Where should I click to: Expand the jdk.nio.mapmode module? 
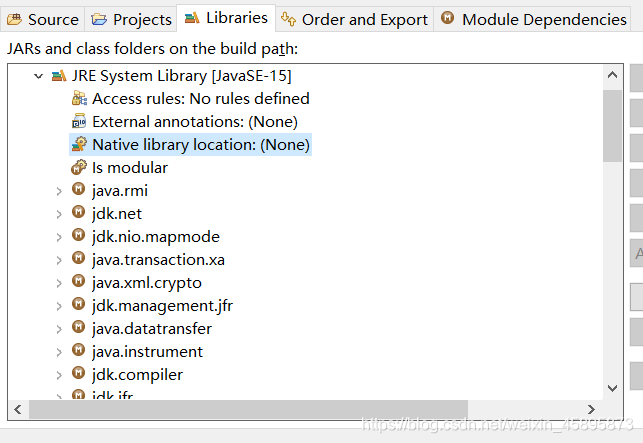[x=59, y=237]
